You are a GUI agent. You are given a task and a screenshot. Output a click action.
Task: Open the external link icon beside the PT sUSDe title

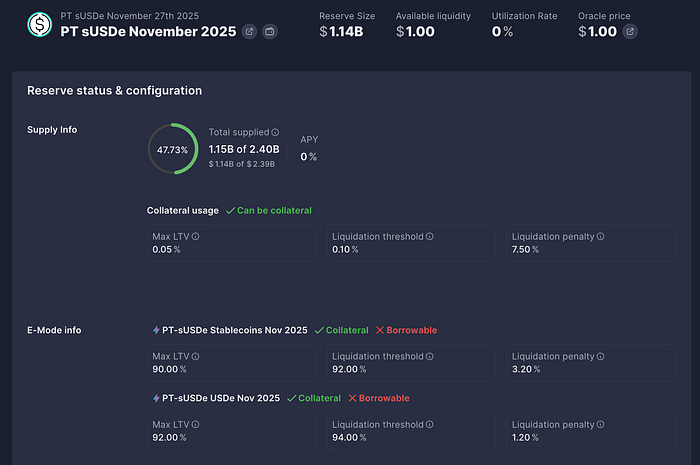point(249,32)
